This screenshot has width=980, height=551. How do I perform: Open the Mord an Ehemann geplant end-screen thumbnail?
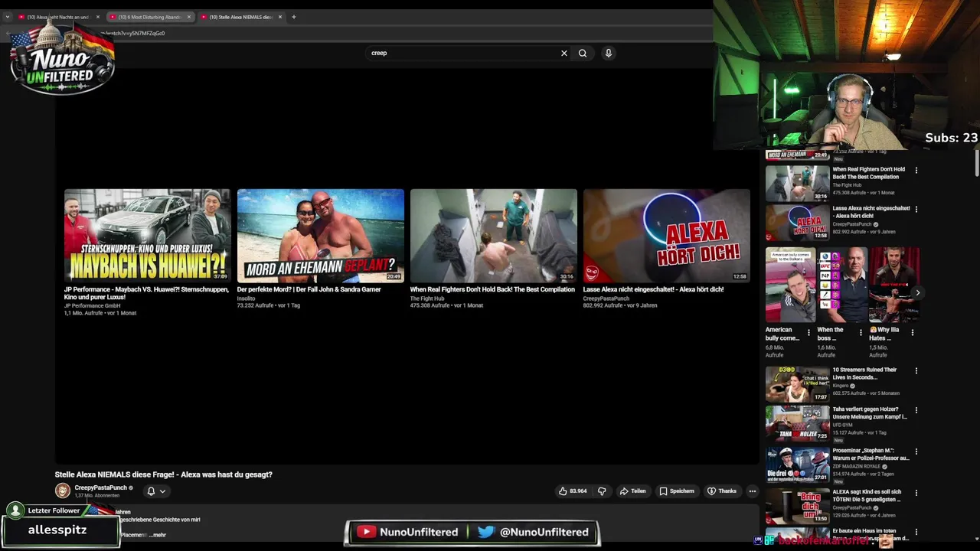point(321,236)
